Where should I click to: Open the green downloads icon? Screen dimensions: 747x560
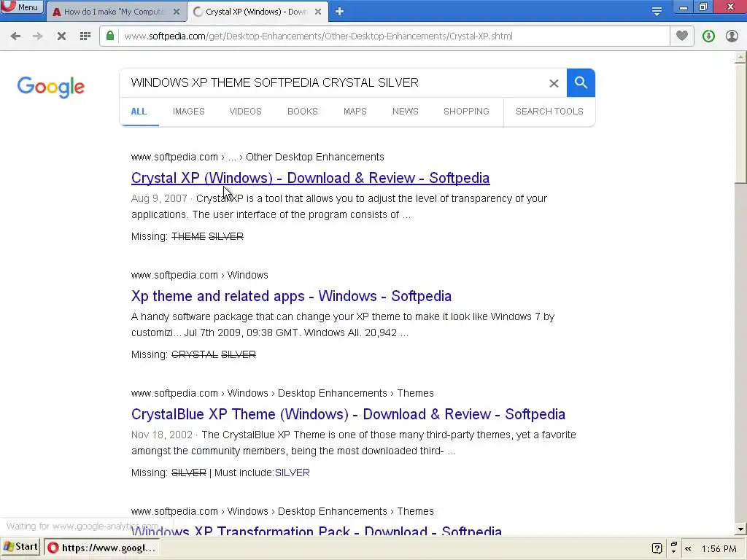pos(708,36)
